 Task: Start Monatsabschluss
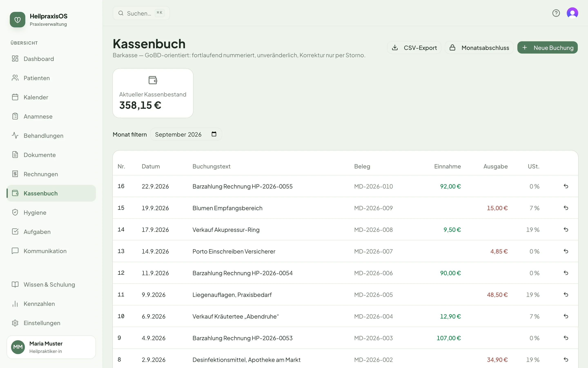click(479, 47)
